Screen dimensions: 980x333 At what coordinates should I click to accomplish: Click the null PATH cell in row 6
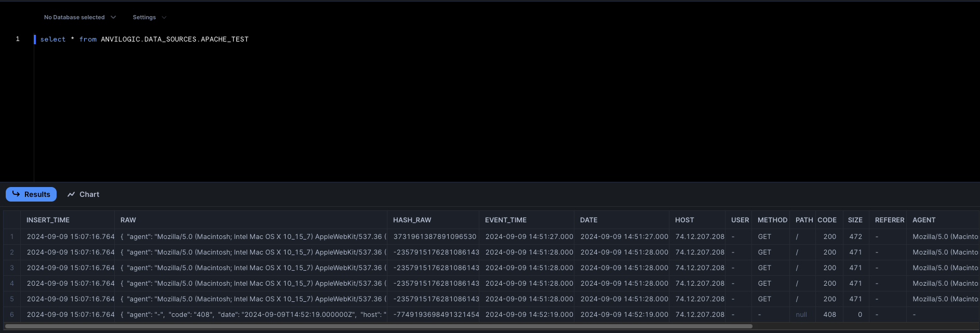click(x=801, y=315)
